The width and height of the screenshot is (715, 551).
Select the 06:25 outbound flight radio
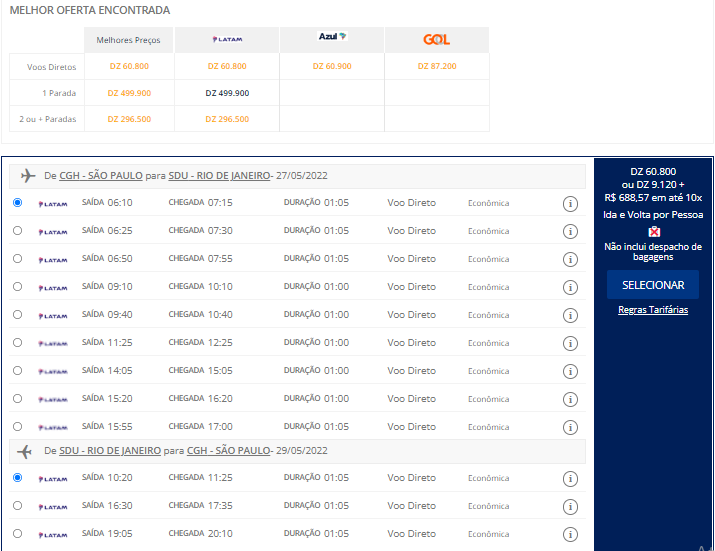(17, 230)
